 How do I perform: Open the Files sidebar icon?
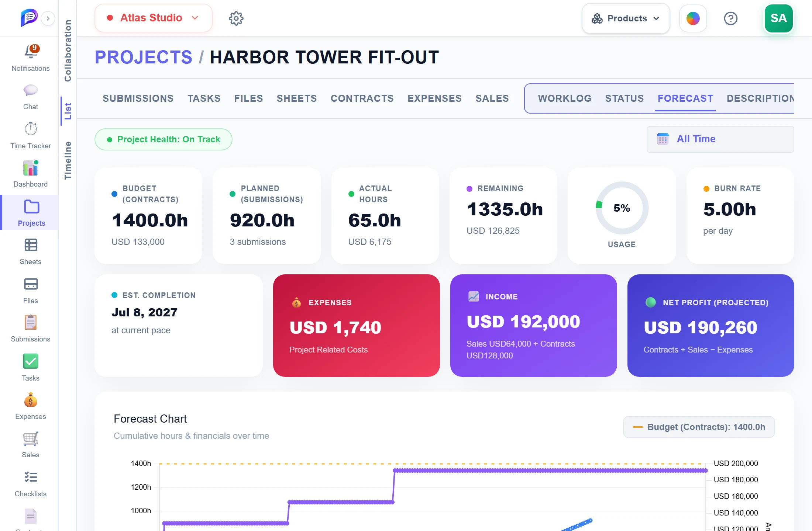point(31,284)
